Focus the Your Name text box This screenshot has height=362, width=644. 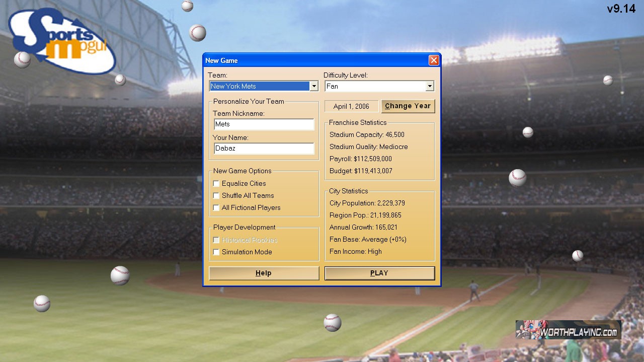click(x=264, y=149)
